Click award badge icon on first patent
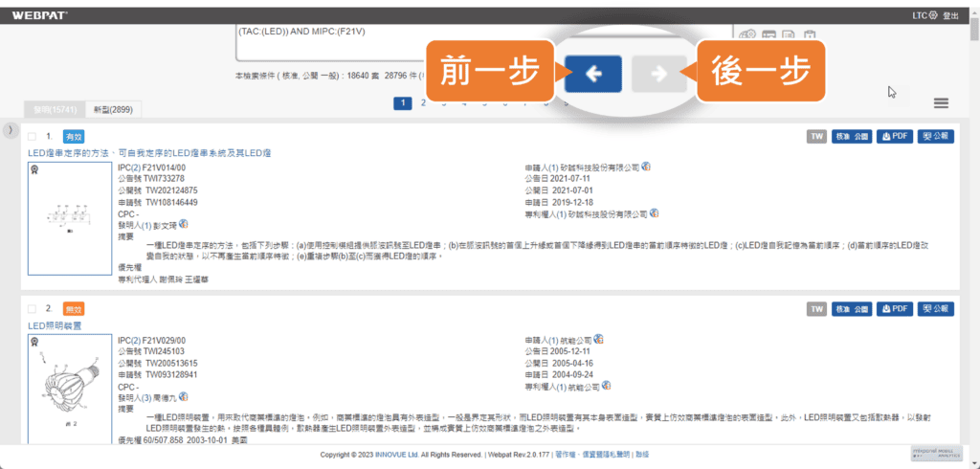 pyautogui.click(x=33, y=169)
